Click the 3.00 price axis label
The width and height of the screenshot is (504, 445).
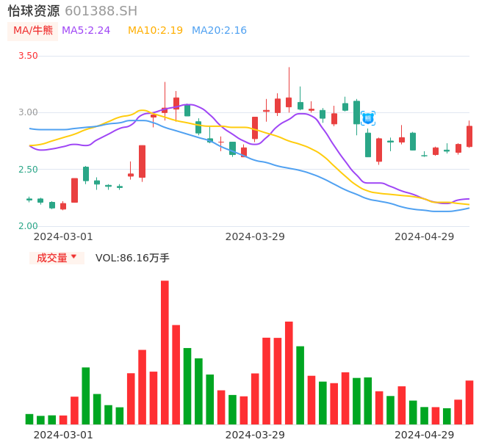point(28,112)
